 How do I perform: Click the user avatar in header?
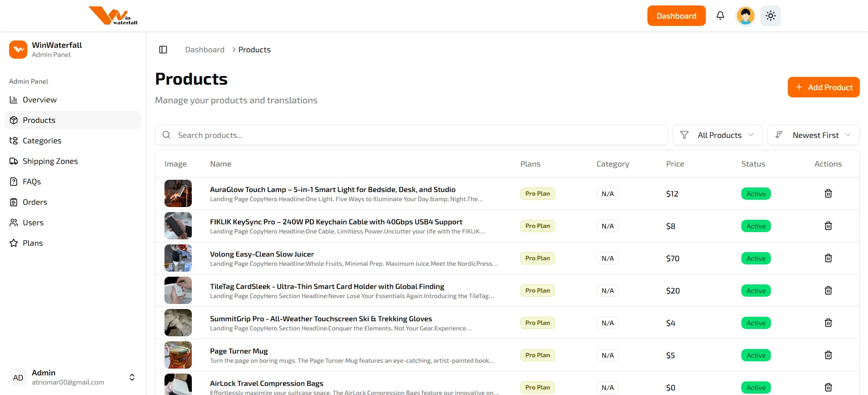[x=745, y=16]
